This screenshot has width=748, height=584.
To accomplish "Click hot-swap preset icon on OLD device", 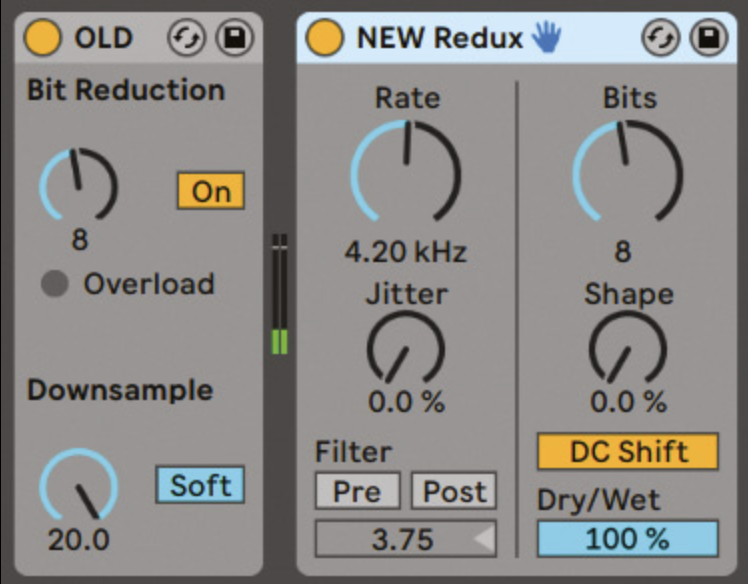I will pos(187,38).
